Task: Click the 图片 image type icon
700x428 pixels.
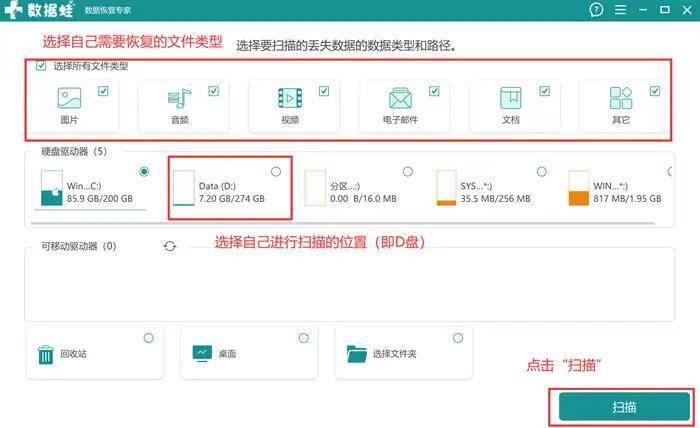Action: 69,98
